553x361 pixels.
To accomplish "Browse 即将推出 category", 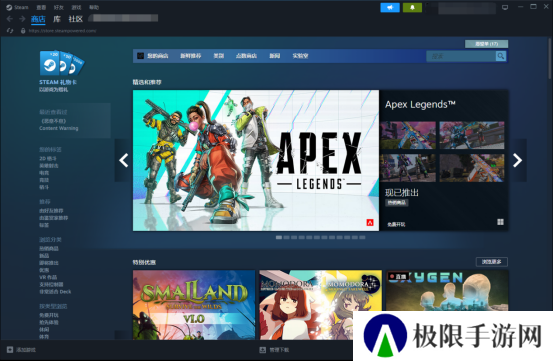I will (49, 263).
